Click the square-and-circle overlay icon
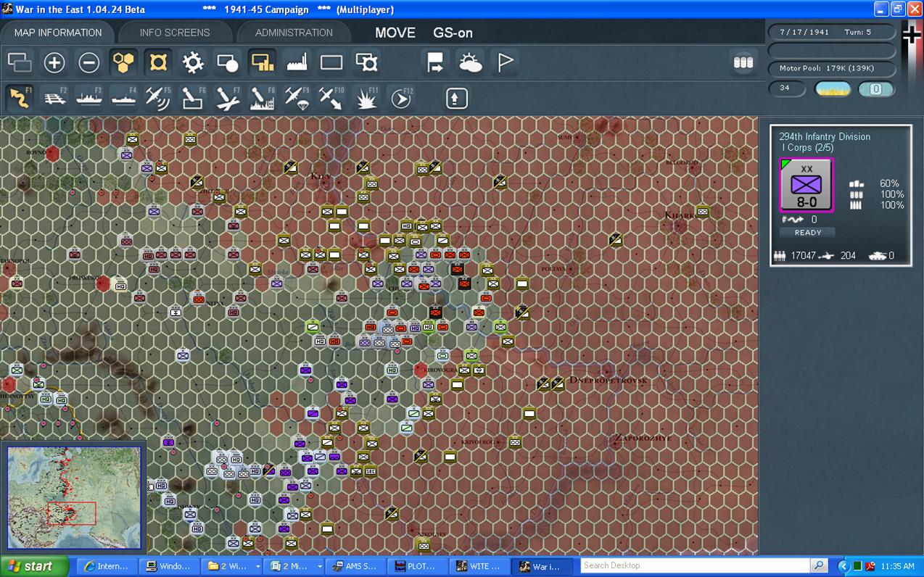Screen dimensions: 924x577 228,63
